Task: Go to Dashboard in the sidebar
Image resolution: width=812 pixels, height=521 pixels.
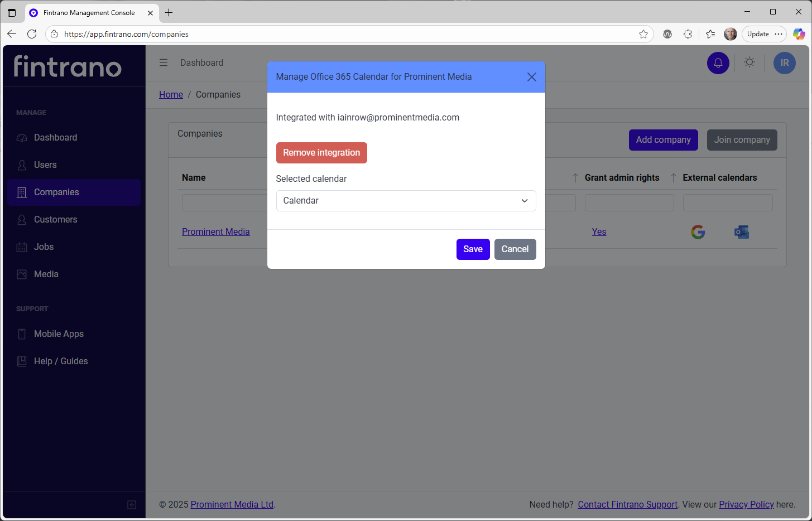Action: [74, 138]
